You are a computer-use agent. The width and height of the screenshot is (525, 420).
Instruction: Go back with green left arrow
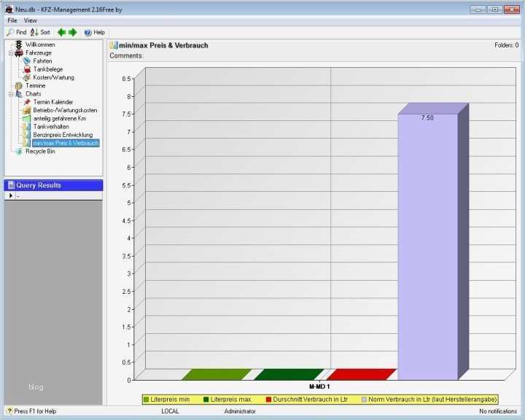61,32
